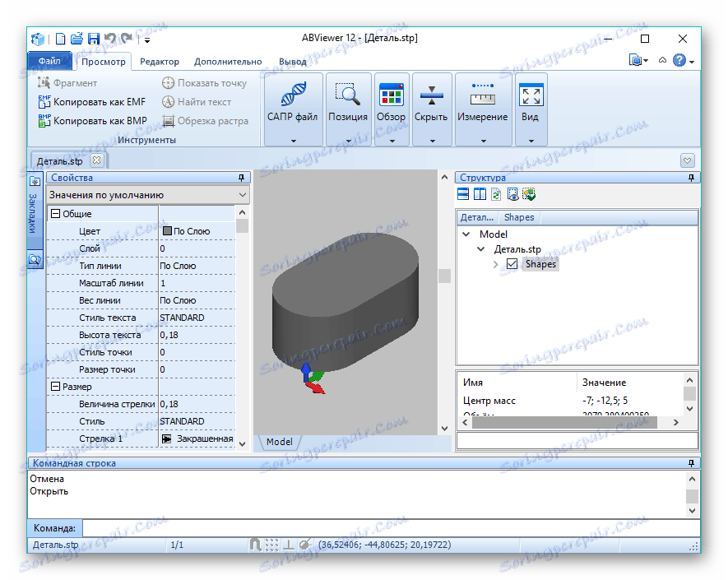Open the window style dropdown icon
Viewport: 728px width, 580px height.
(x=638, y=60)
